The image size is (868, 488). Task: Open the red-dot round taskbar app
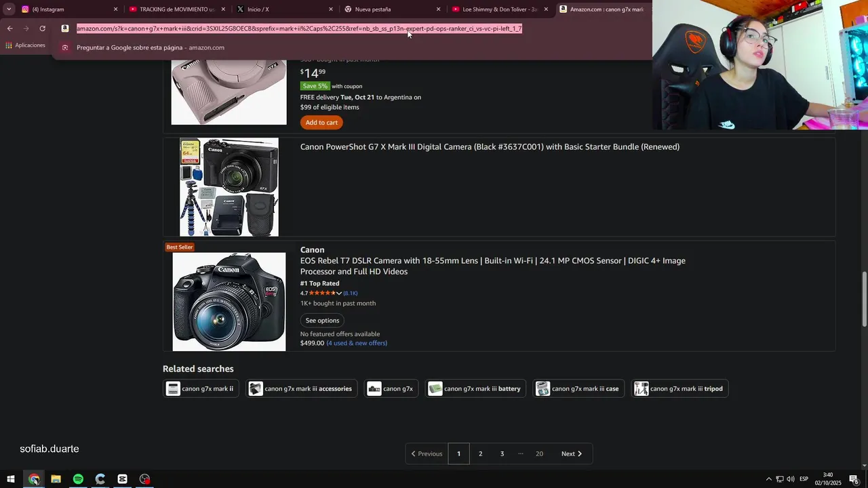144,479
